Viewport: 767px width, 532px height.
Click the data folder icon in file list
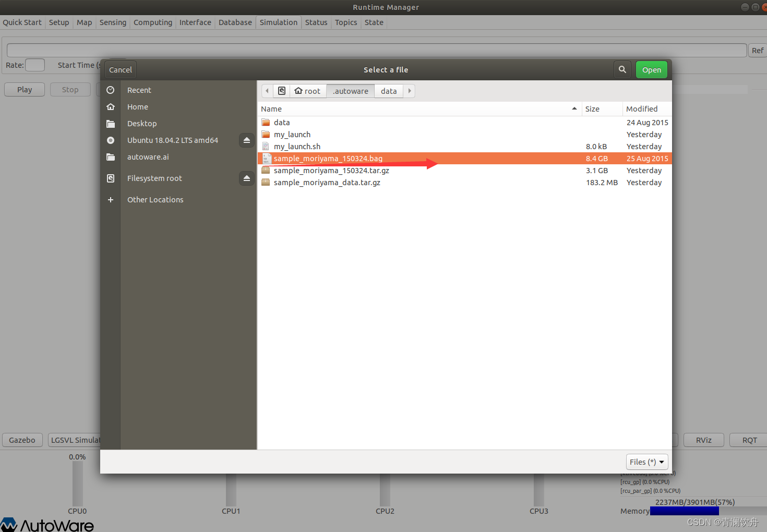(x=266, y=123)
